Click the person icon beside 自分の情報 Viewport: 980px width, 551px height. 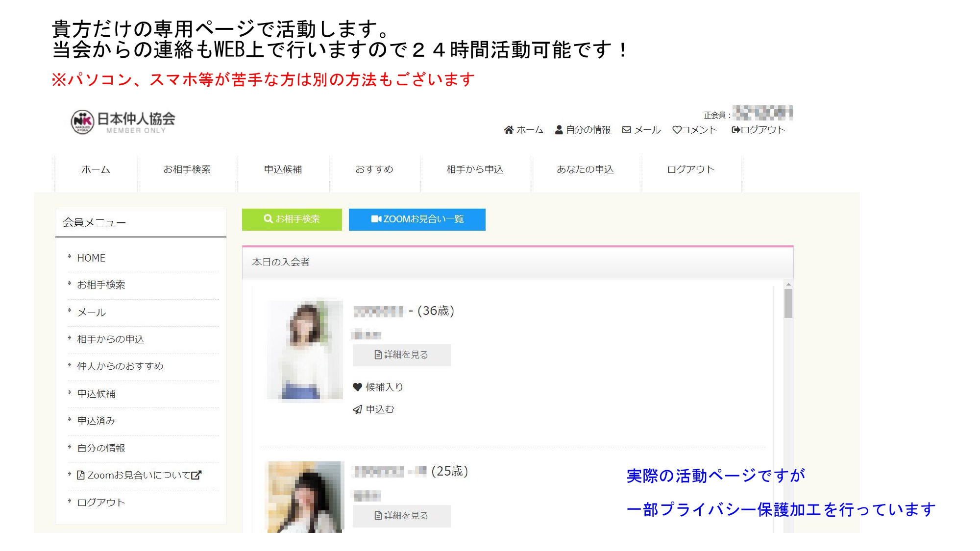click(x=559, y=130)
